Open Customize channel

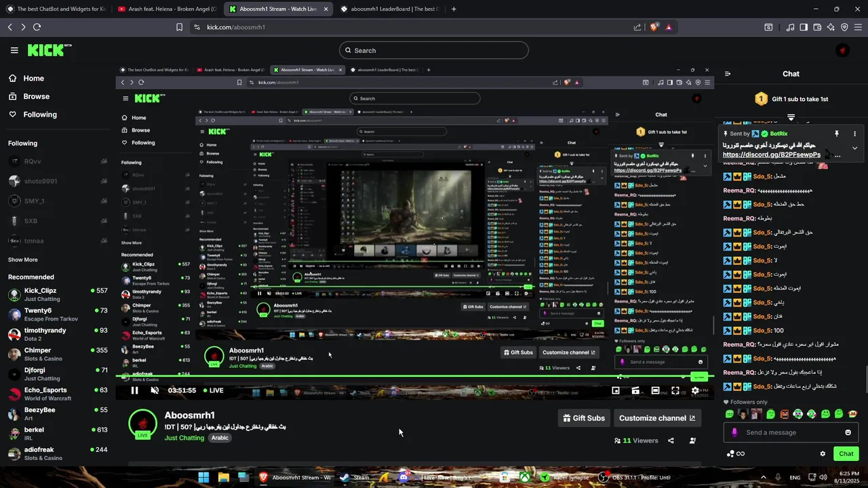tap(657, 418)
